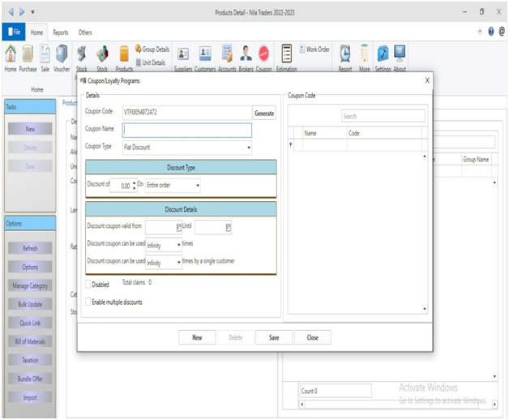Click the Search box in Coupon Code panel

pyautogui.click(x=383, y=116)
